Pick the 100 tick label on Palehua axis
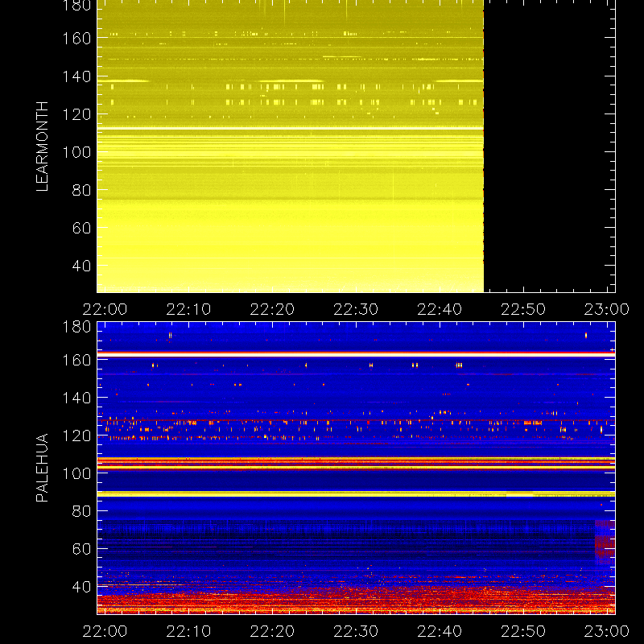Screen dimensions: 644x644 (x=76, y=473)
